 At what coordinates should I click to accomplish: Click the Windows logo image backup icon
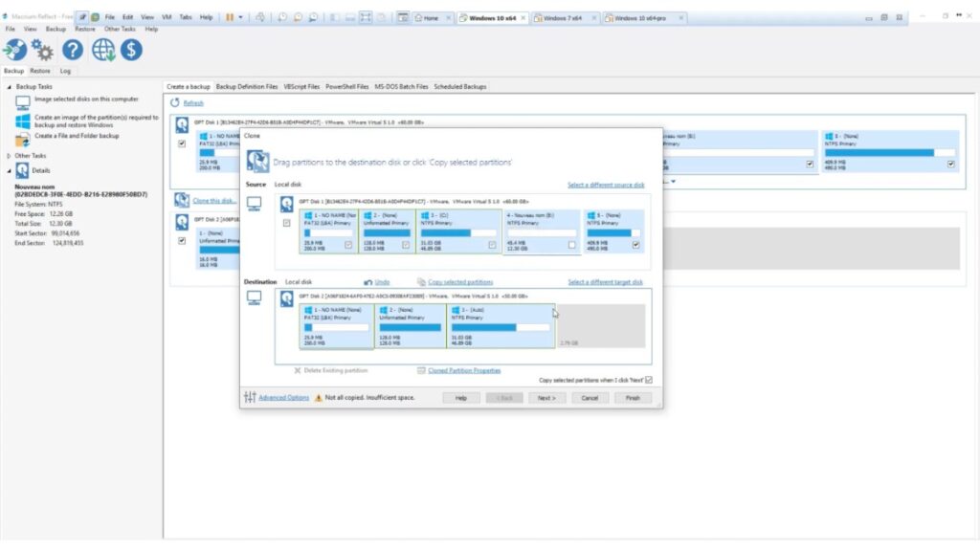23,121
